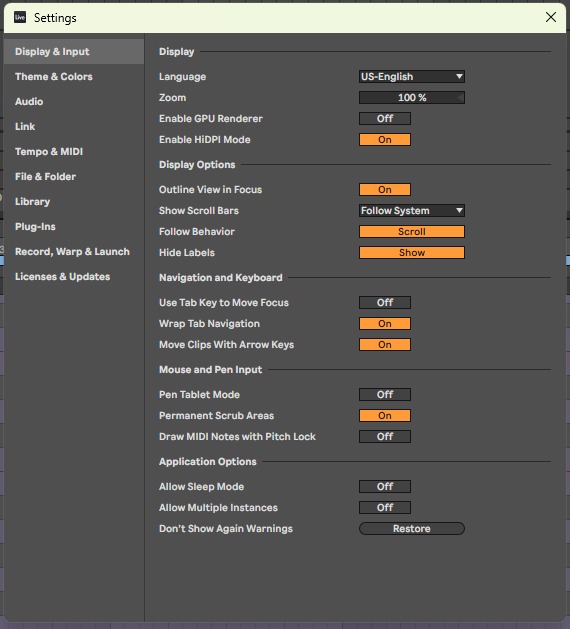This screenshot has width=570, height=629.
Task: Open the Show Scroll Bars dropdown
Action: (412, 211)
